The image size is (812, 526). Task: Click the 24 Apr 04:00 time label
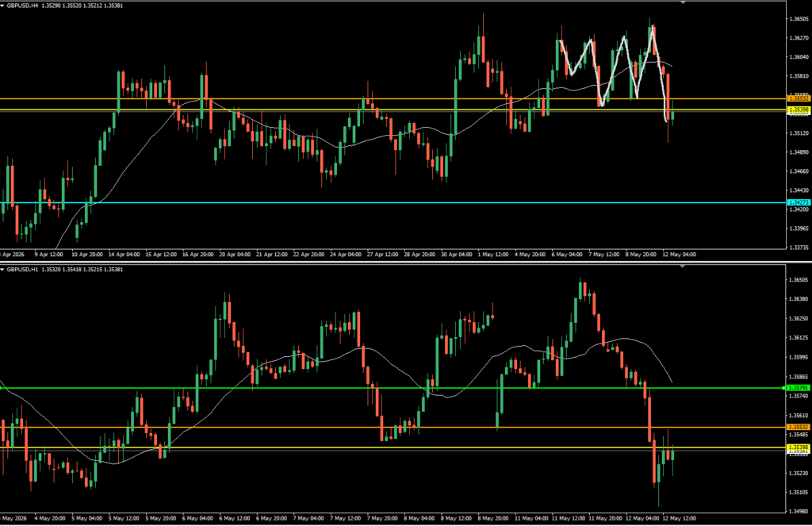coord(346,255)
